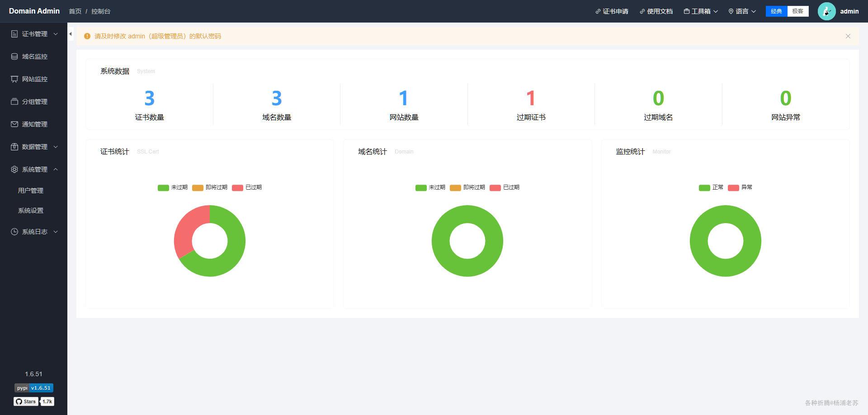Open the 语言 language dropdown
This screenshot has width=868, height=415.
click(x=742, y=11)
